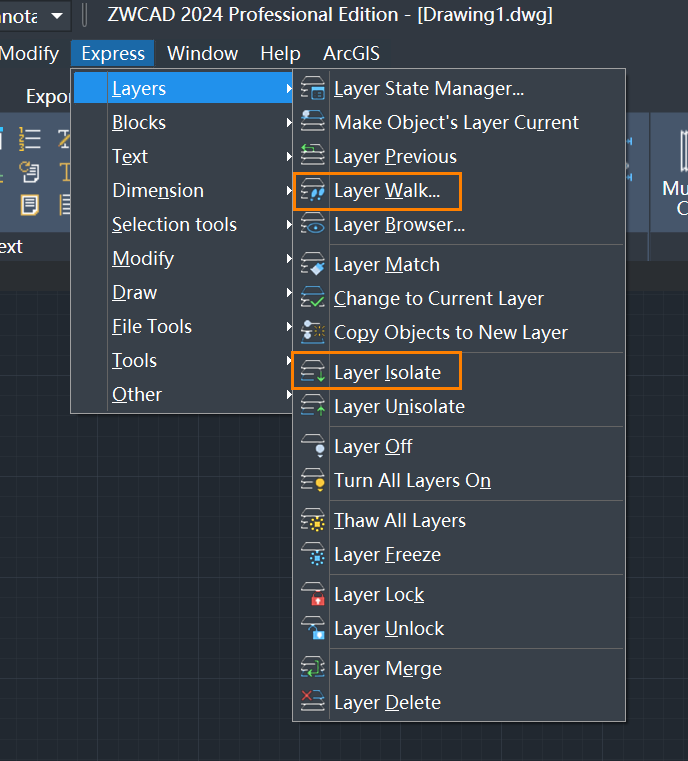Choose Copy Objects to New Layer entry
This screenshot has height=761, width=688.
click(459, 332)
